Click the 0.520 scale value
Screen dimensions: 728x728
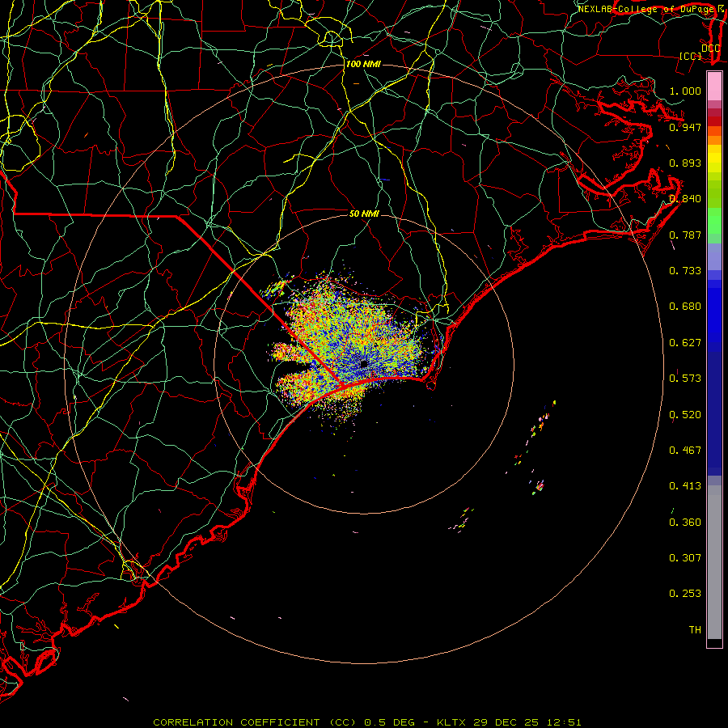(x=685, y=415)
